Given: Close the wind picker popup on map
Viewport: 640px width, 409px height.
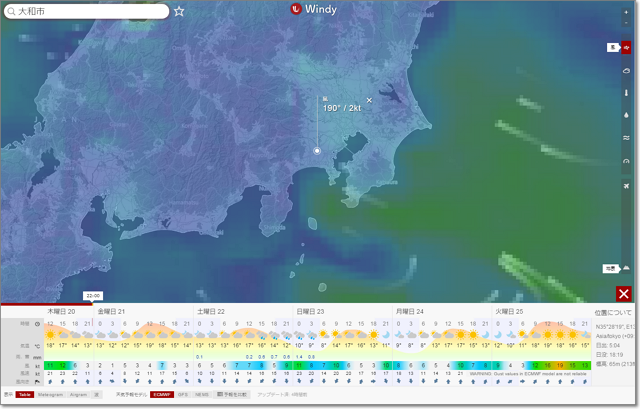Looking at the screenshot, I should [369, 100].
